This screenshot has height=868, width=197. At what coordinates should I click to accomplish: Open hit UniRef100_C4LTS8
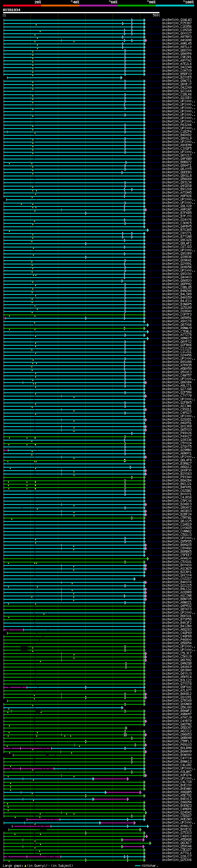click(x=177, y=782)
